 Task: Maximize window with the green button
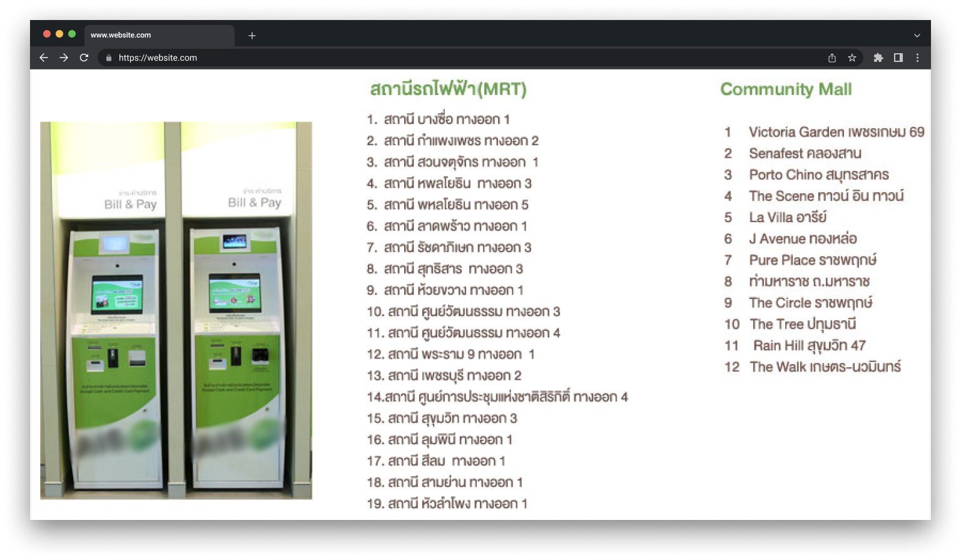pos(72,34)
